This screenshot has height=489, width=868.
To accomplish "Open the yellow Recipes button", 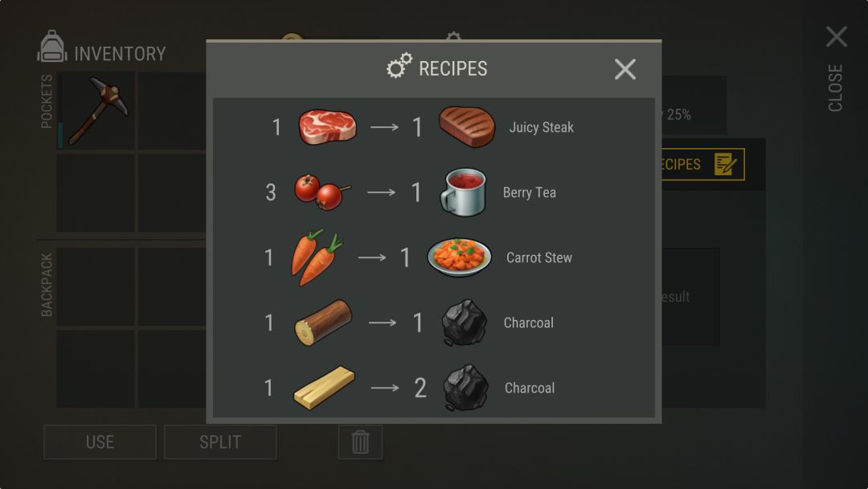I will pos(703,165).
